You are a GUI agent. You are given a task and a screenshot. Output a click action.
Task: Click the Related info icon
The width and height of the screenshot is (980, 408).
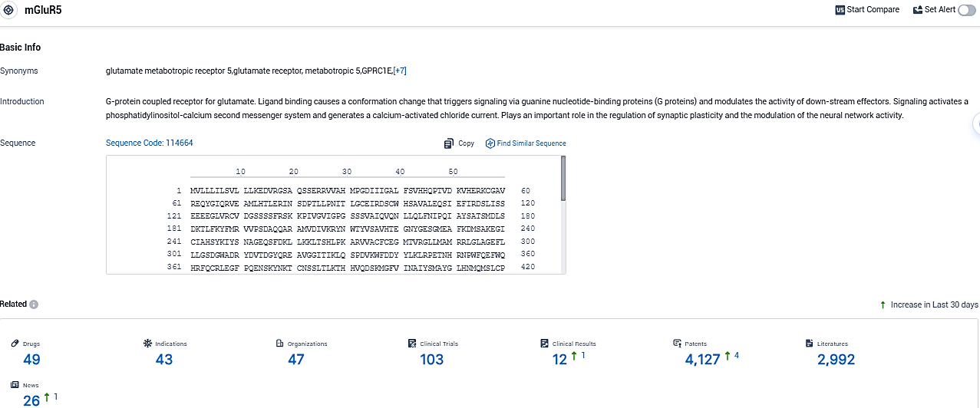(x=34, y=304)
